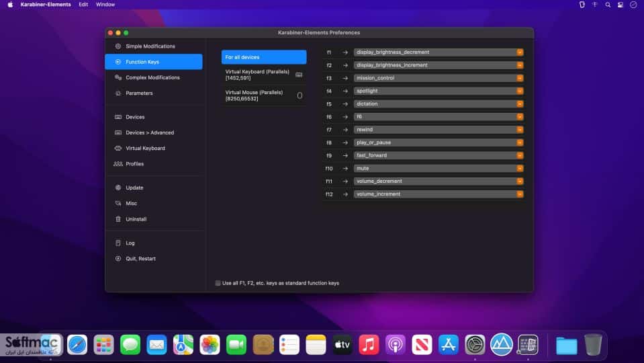
Task: Click the Update globe icon
Action: pos(118,188)
